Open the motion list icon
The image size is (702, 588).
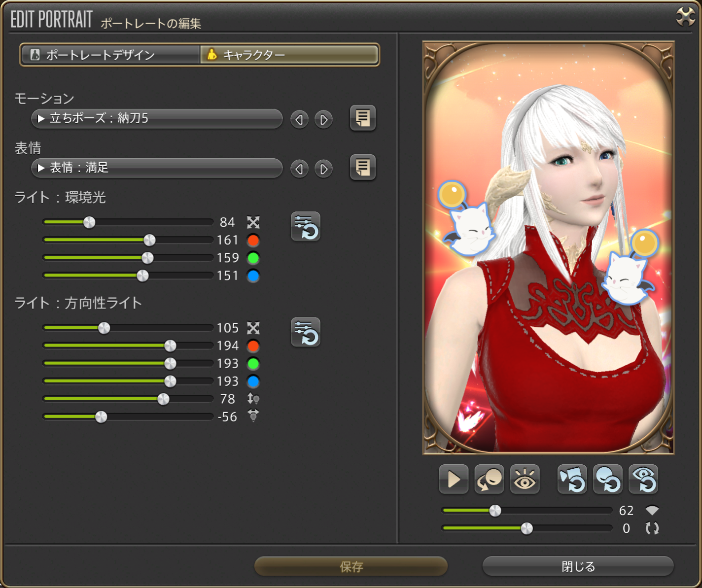click(363, 118)
